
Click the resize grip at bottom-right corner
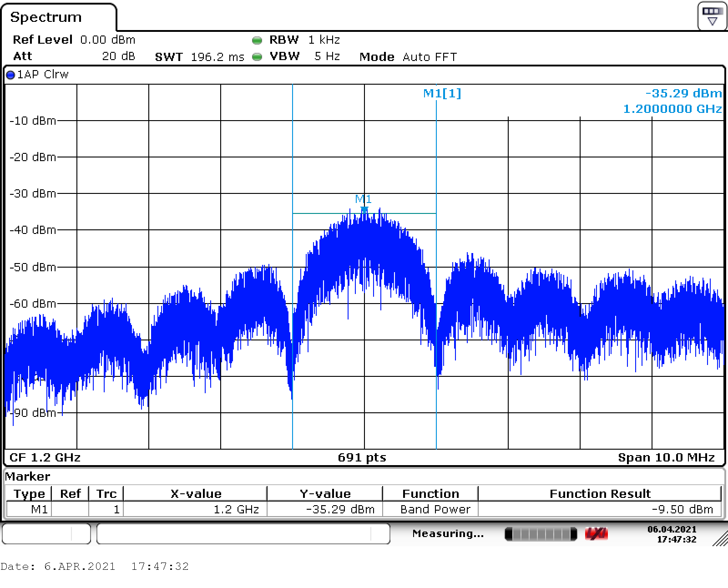pyautogui.click(x=720, y=539)
